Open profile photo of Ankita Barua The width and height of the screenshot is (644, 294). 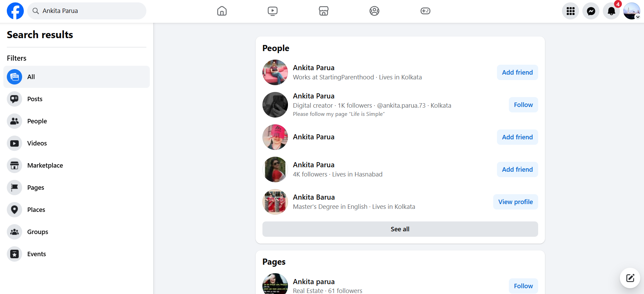coord(275,202)
